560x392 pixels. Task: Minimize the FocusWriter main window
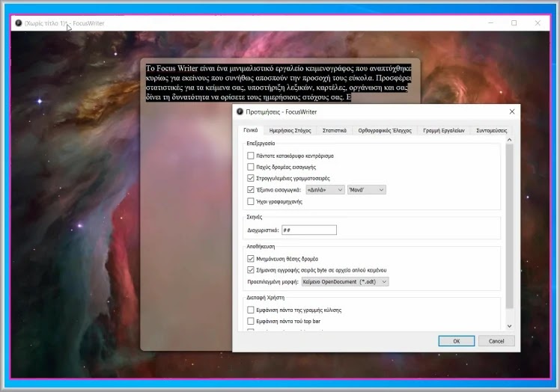(490, 23)
